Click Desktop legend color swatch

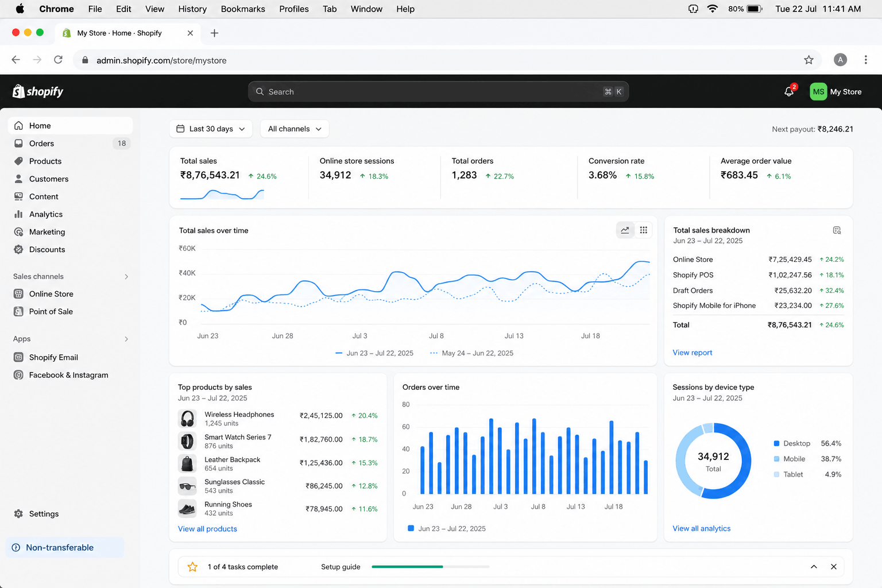tap(776, 443)
